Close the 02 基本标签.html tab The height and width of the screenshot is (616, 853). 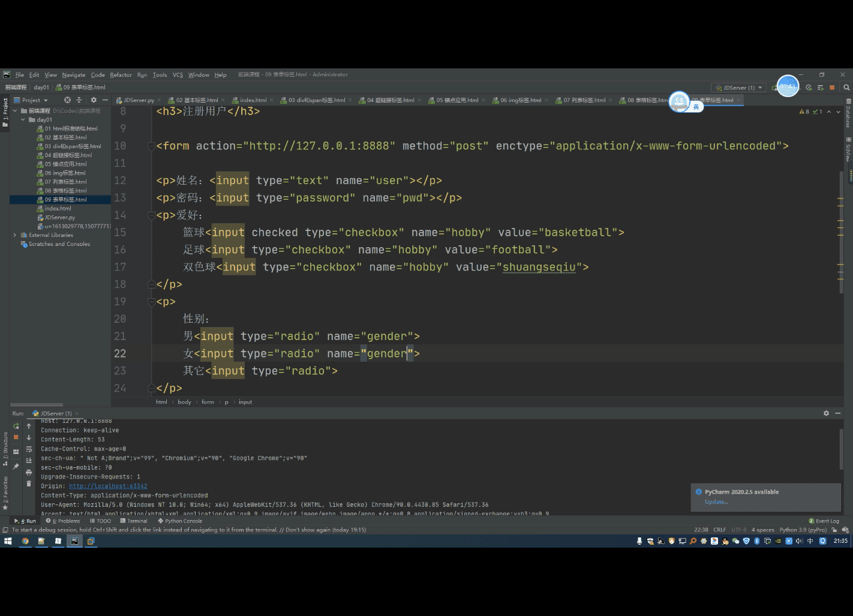[x=223, y=100]
